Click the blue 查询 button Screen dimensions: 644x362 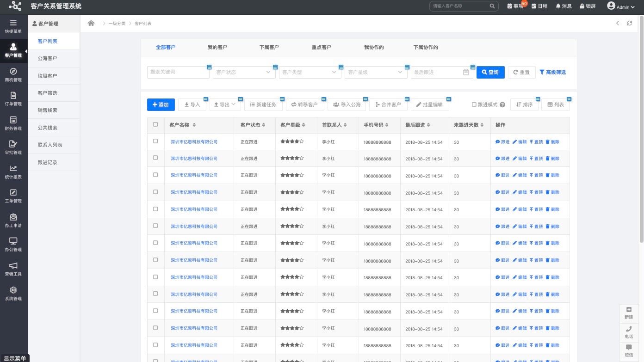(x=490, y=72)
